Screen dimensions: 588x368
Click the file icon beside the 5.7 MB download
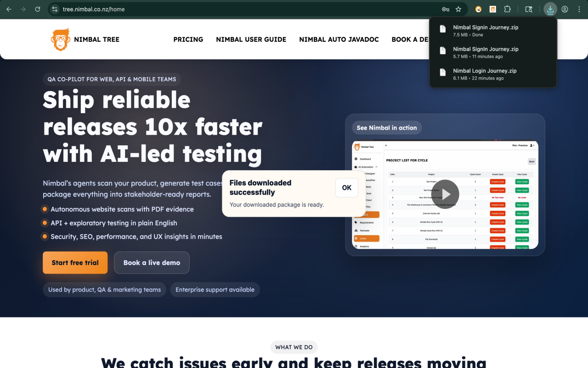pyautogui.click(x=443, y=51)
